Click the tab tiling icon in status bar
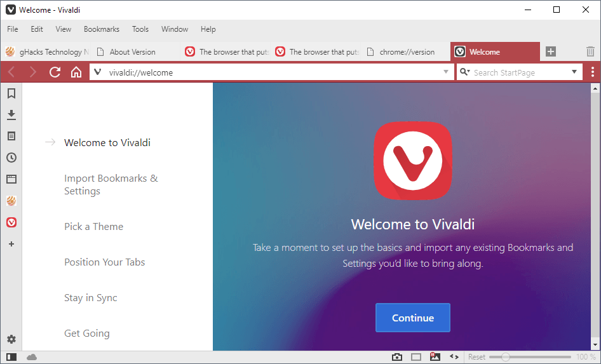 coord(416,357)
